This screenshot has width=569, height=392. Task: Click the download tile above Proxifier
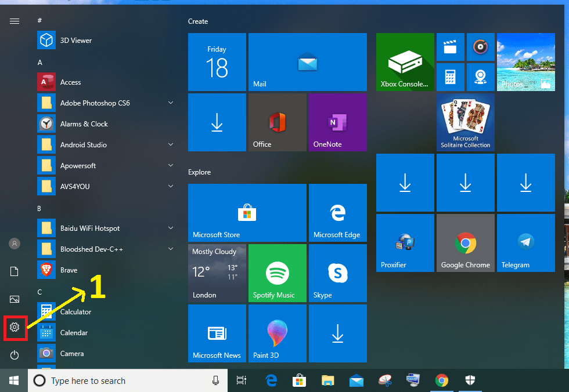tap(405, 183)
